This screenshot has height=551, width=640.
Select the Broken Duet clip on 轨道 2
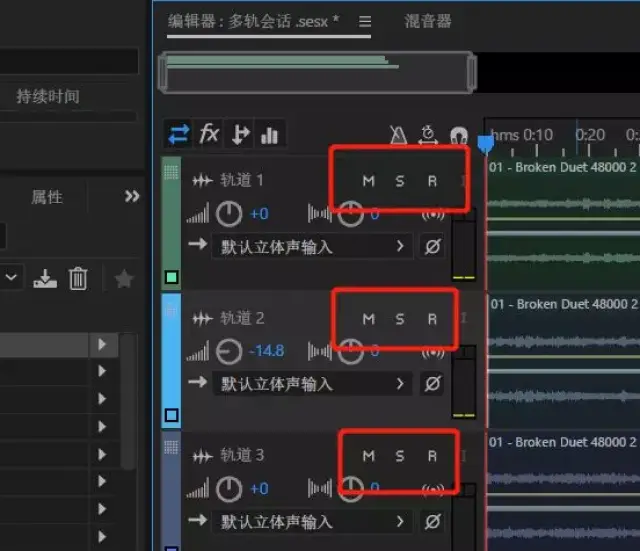click(563, 361)
